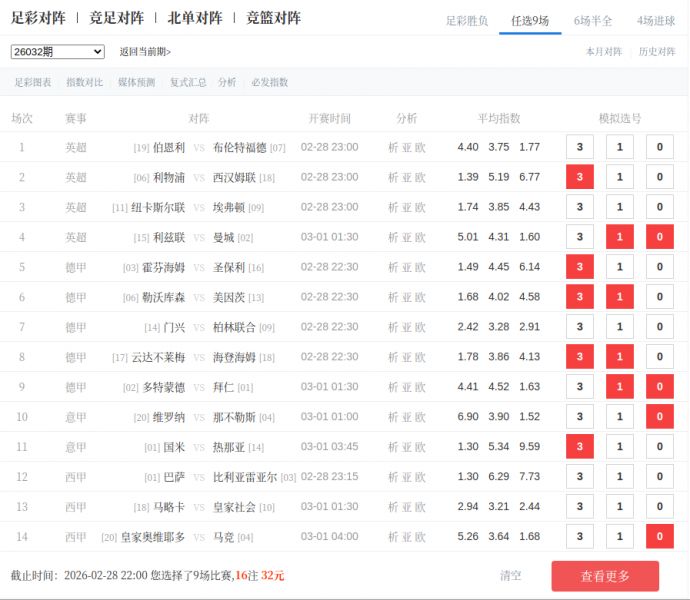This screenshot has width=690, height=600.
Task: Select the 1 pick for 门兴 vs 柏林联合
Action: pyautogui.click(x=620, y=327)
